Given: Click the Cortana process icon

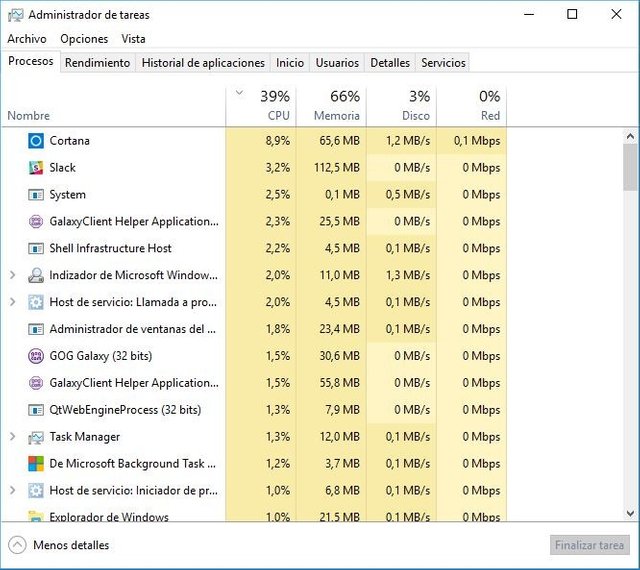Looking at the screenshot, I should tap(36, 141).
